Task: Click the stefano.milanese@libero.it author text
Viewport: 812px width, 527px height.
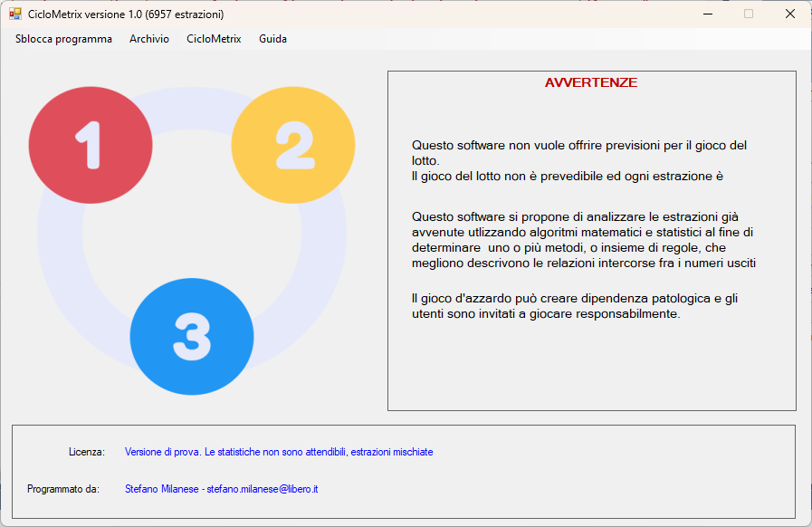Action: click(222, 489)
